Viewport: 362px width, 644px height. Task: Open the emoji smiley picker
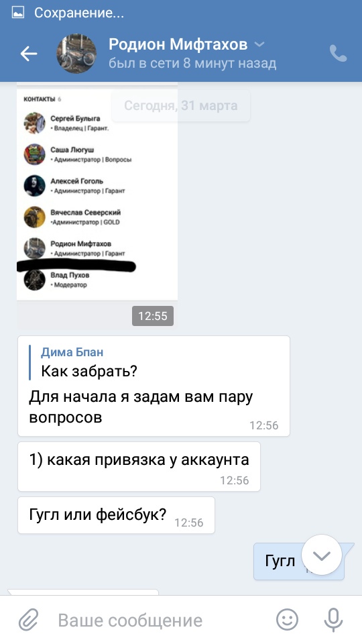(x=287, y=620)
